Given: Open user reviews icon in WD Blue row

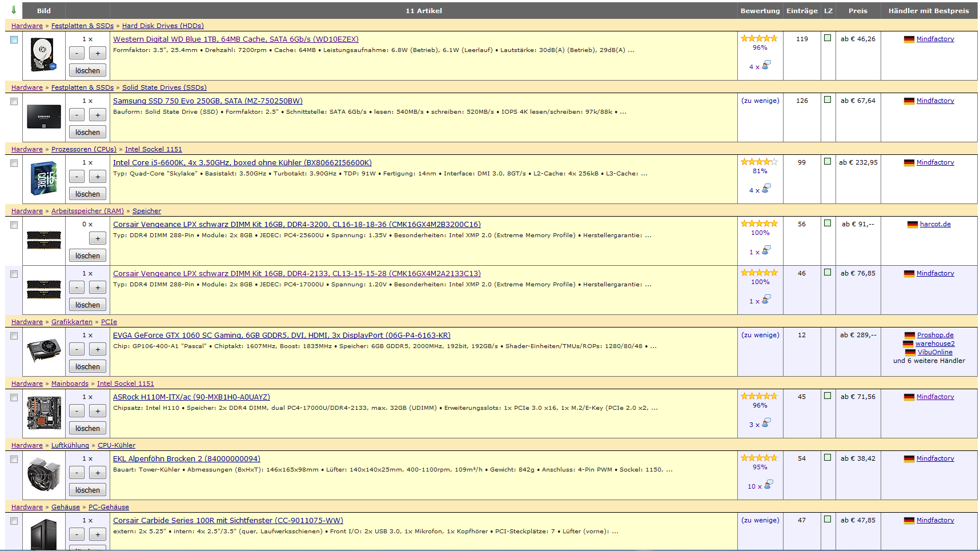Looking at the screenshot, I should [x=766, y=65].
